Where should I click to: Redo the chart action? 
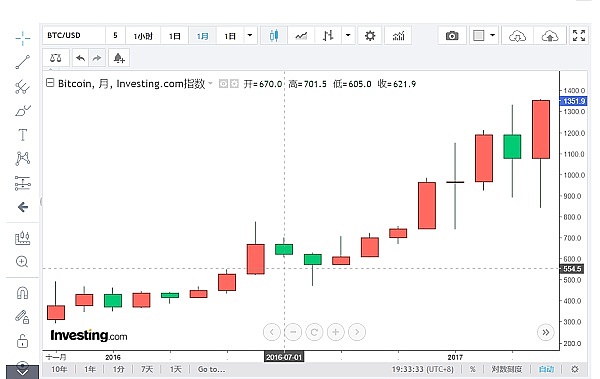[x=97, y=58]
